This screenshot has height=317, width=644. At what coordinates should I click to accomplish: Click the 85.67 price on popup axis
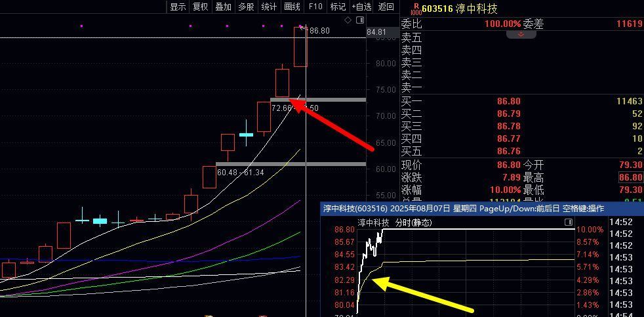click(344, 242)
